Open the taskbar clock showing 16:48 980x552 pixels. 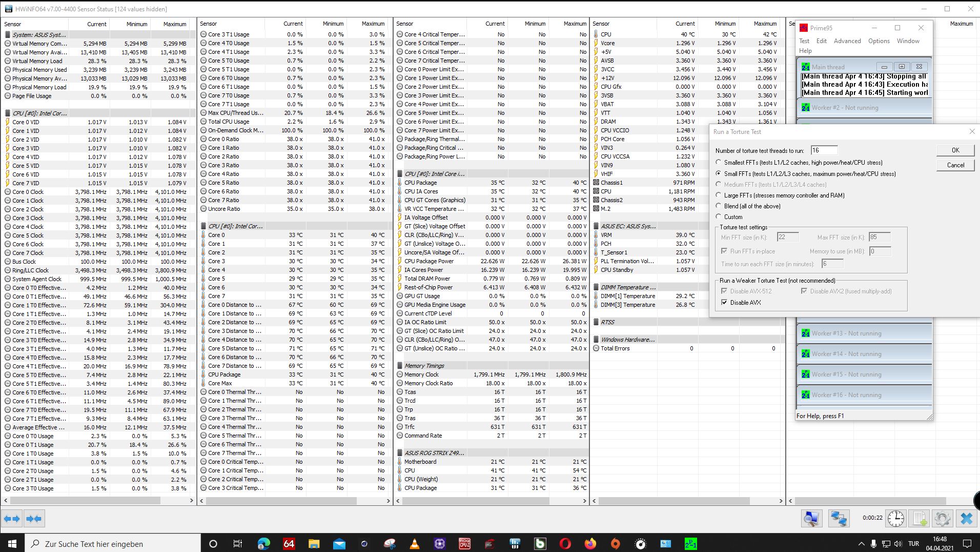tap(940, 544)
